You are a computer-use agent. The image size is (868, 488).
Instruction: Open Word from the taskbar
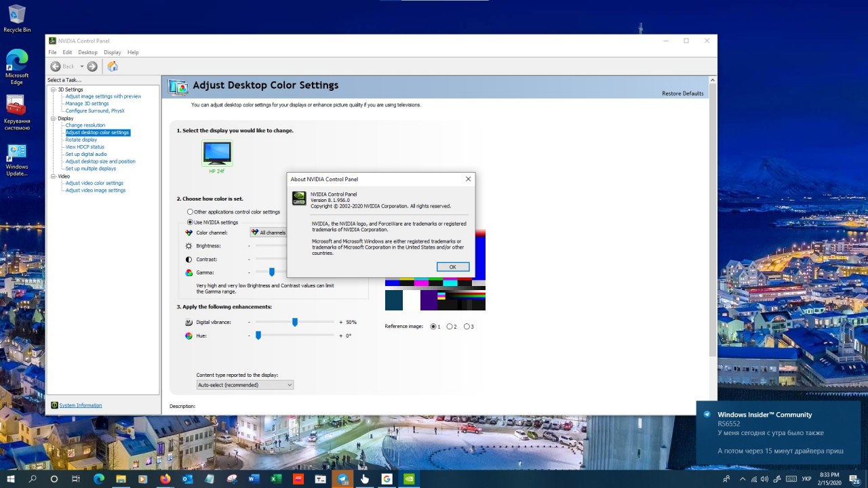[x=254, y=479]
